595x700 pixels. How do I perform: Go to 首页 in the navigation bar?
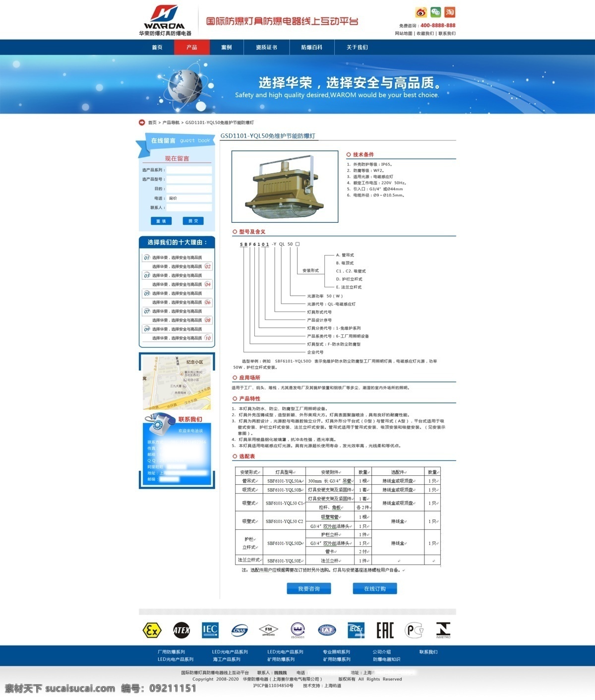coord(157,48)
